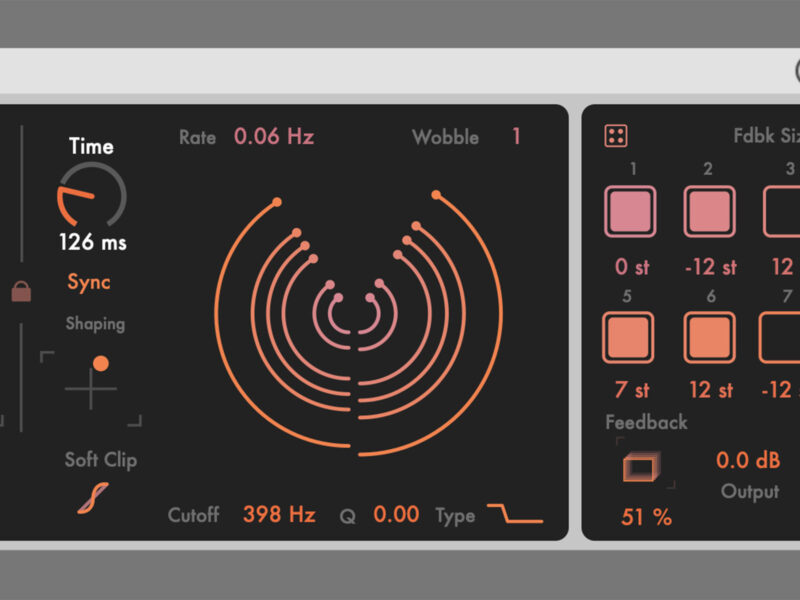
Task: Click the randomize dice icon
Action: [x=616, y=136]
